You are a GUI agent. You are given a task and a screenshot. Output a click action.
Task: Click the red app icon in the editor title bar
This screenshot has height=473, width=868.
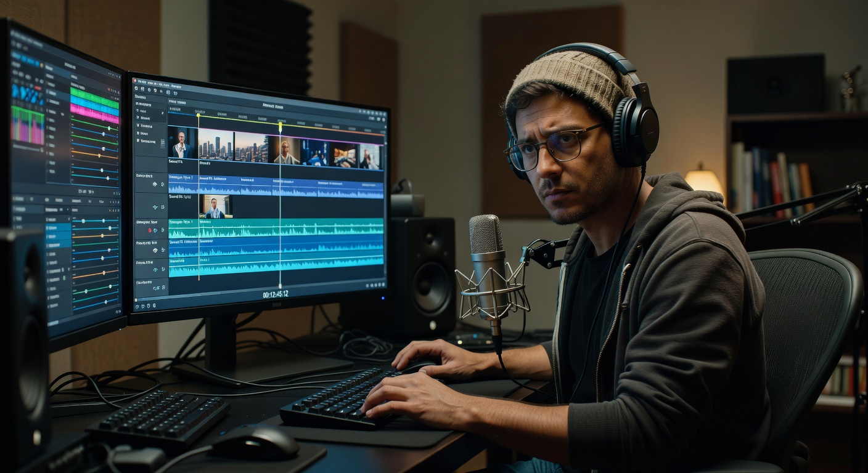point(134,81)
